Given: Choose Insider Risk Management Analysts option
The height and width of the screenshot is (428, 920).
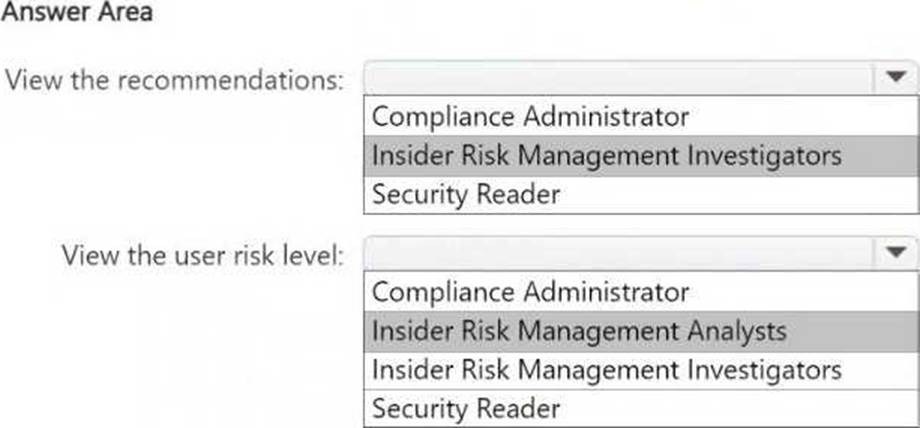Looking at the screenshot, I should pyautogui.click(x=579, y=331).
